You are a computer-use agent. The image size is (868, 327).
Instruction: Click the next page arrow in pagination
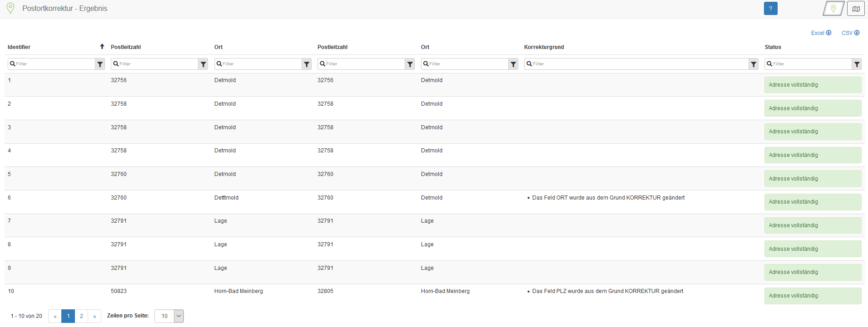(94, 316)
